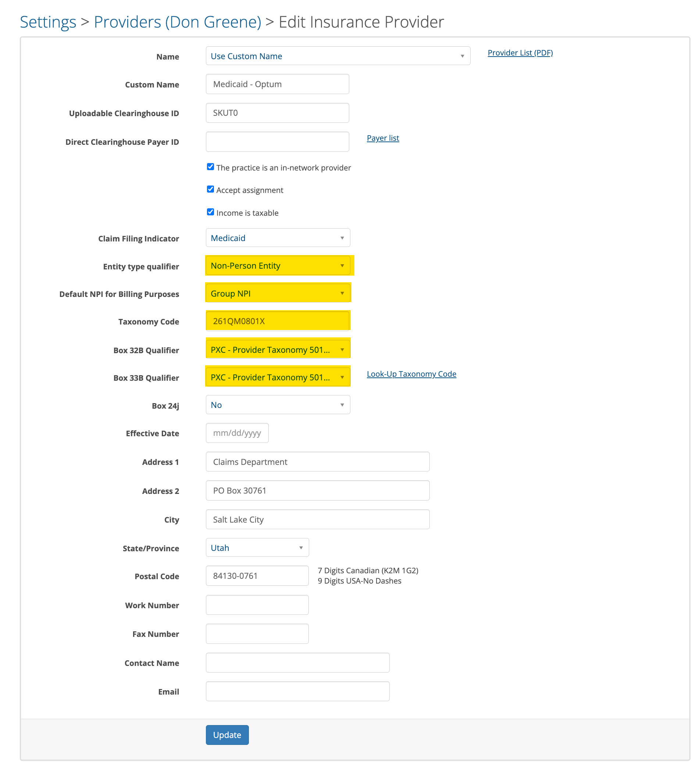
Task: Toggle the Accept assignment checkbox
Action: [x=210, y=189]
